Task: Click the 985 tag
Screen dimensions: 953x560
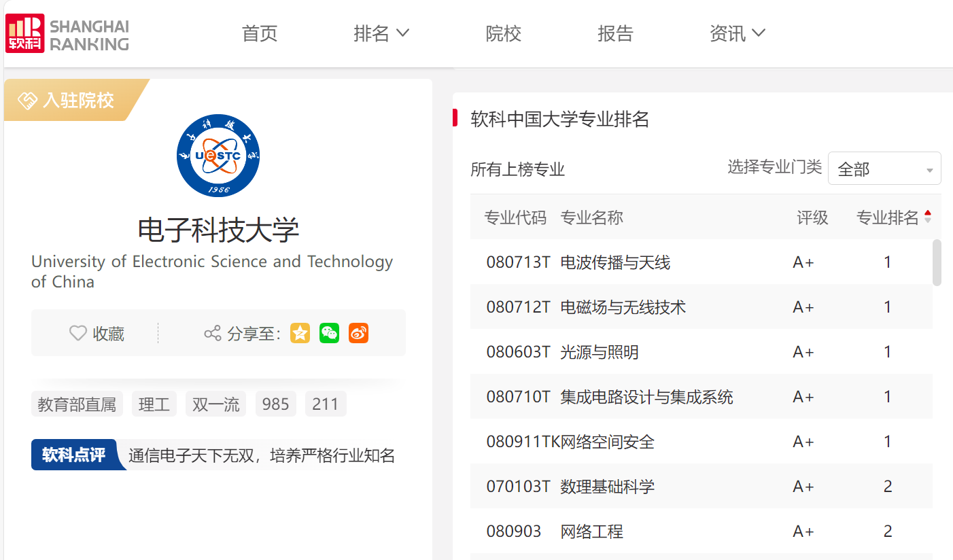Action: (276, 404)
